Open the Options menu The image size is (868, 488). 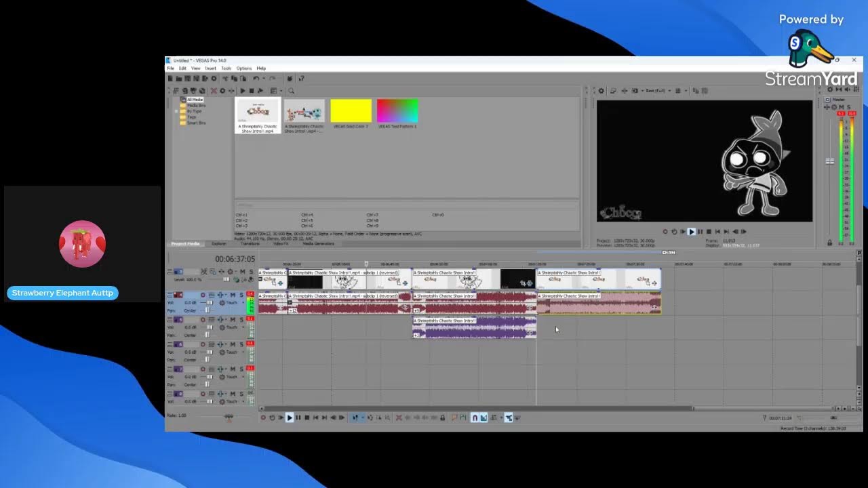tap(244, 68)
